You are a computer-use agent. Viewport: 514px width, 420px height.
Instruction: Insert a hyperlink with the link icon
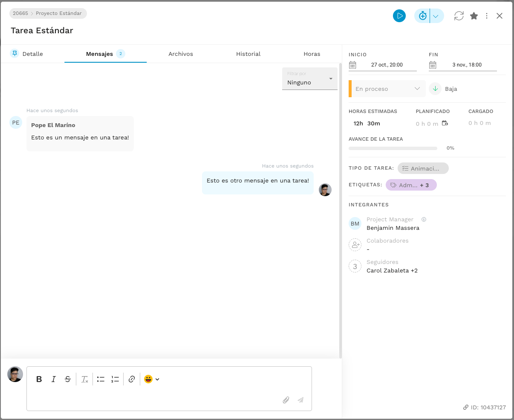132,379
